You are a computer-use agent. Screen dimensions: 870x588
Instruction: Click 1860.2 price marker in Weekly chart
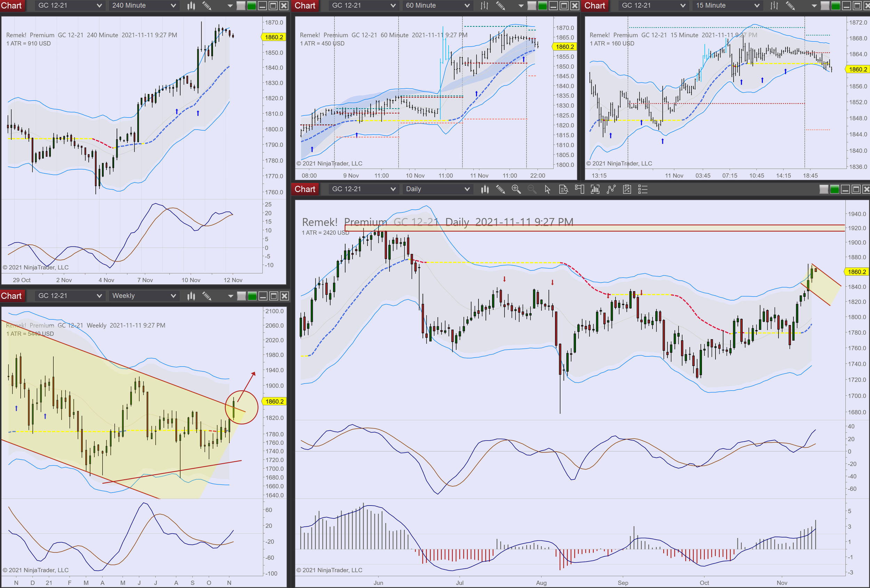tap(275, 401)
